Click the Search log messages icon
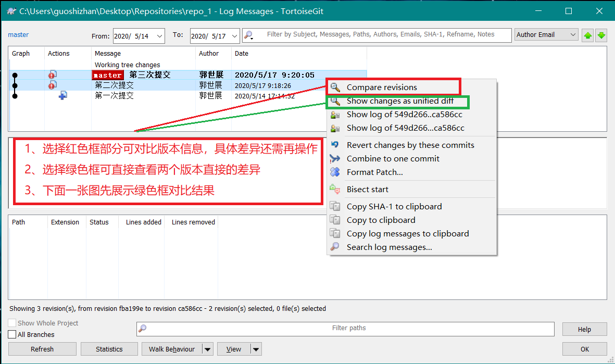This screenshot has width=615, height=364. tap(335, 247)
